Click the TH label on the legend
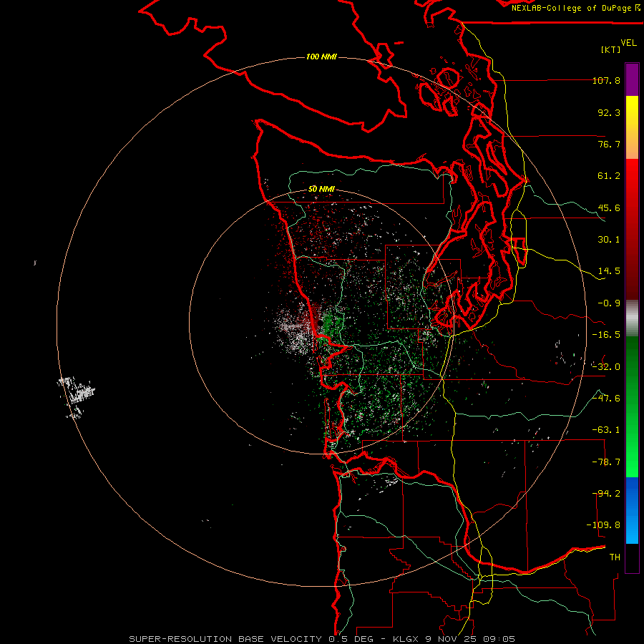 point(615,557)
